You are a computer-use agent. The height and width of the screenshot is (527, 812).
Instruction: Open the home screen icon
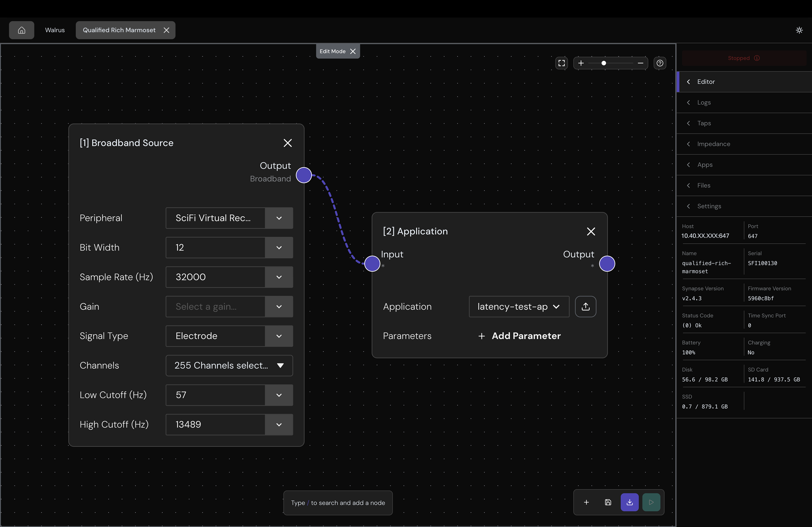pyautogui.click(x=21, y=30)
